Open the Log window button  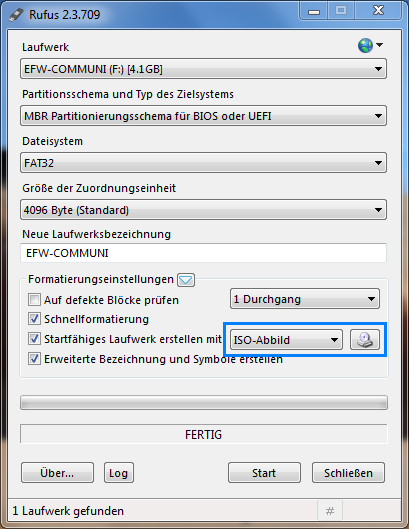(x=119, y=473)
